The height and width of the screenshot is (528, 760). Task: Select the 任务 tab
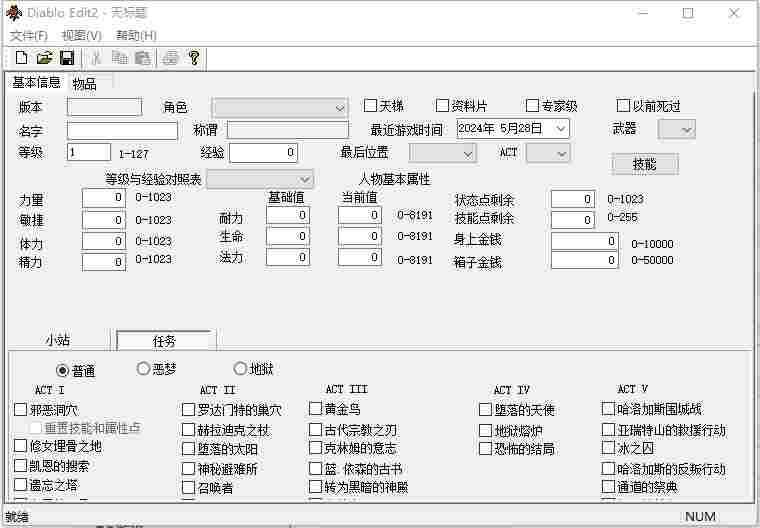pyautogui.click(x=164, y=341)
